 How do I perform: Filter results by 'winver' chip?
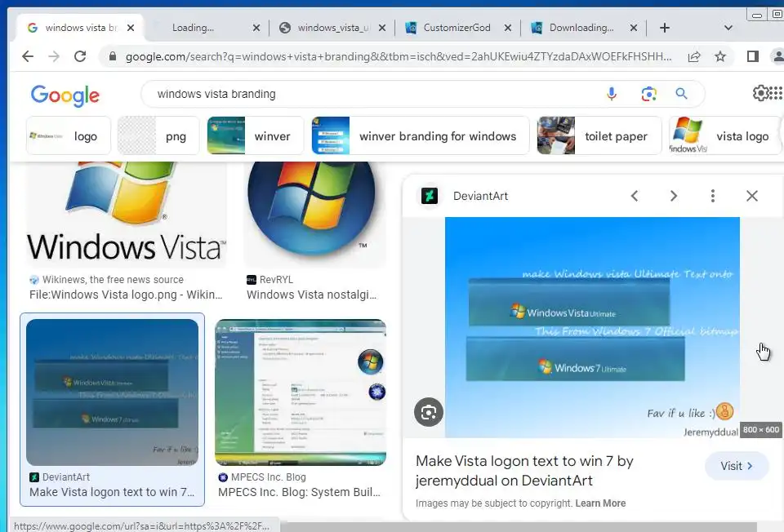pyautogui.click(x=256, y=136)
